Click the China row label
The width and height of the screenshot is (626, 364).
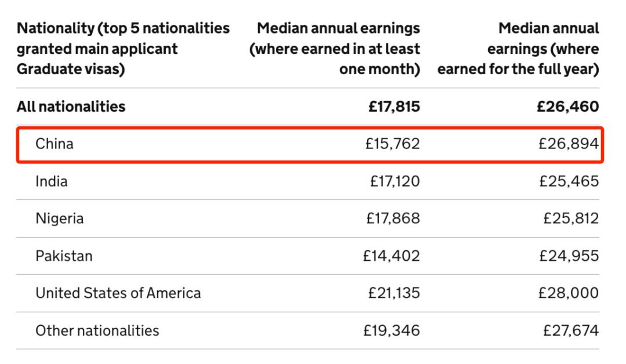(x=54, y=143)
